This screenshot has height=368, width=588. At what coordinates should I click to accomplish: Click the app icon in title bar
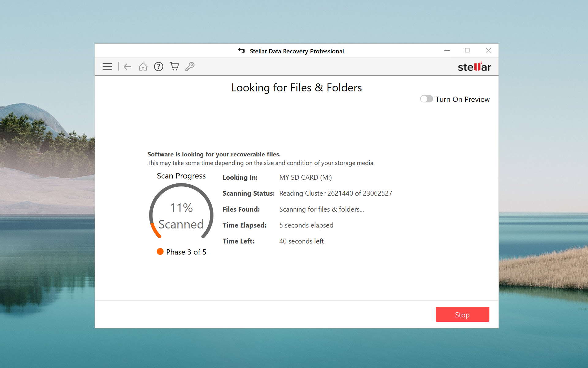(x=242, y=51)
